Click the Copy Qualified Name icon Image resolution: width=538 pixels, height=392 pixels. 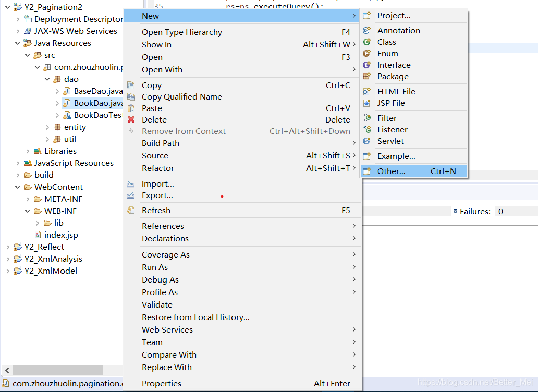coord(131,97)
